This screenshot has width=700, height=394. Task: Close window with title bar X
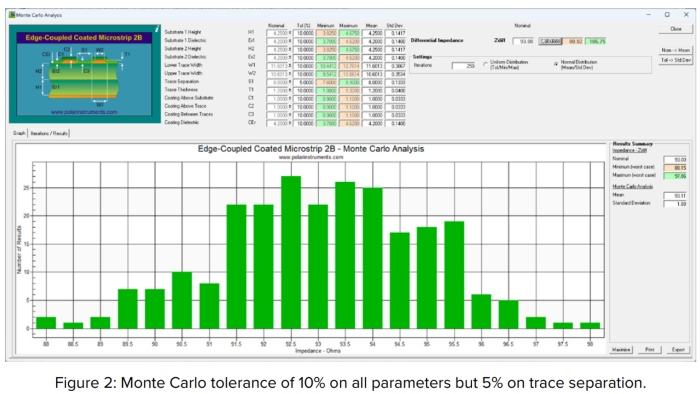[x=686, y=15]
